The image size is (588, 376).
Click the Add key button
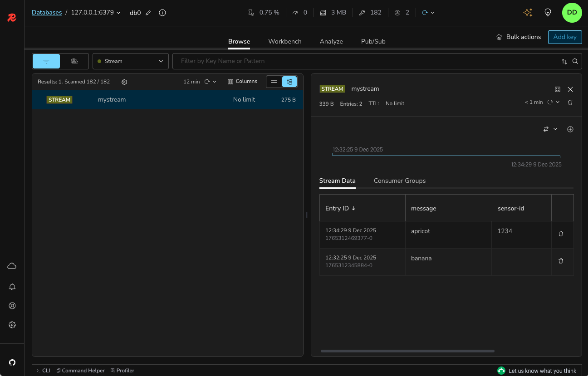point(564,37)
